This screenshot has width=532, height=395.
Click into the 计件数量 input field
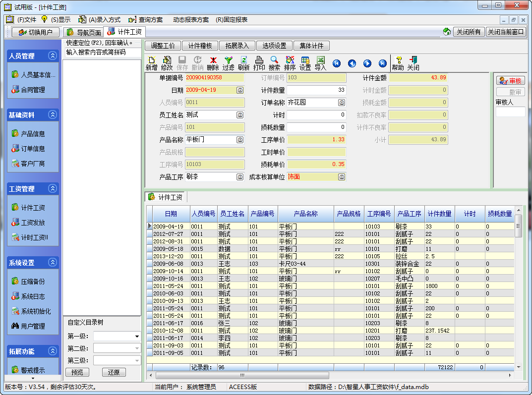pyautogui.click(x=316, y=90)
